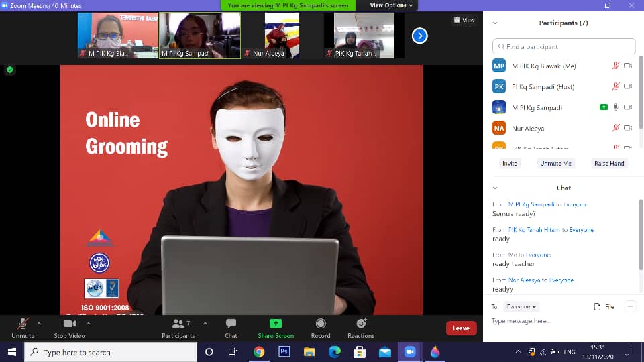Click the File attachment icon in chat

click(604, 306)
